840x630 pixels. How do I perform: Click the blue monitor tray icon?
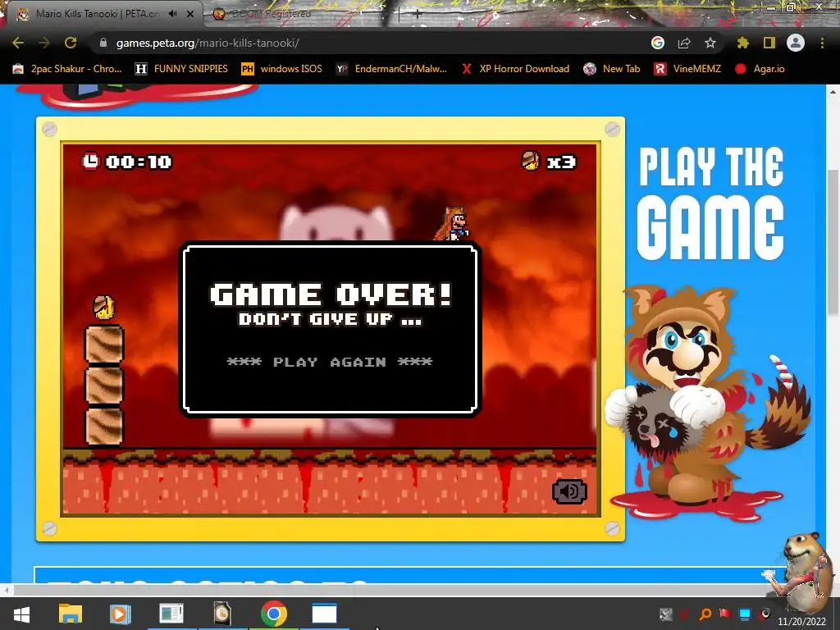(745, 614)
